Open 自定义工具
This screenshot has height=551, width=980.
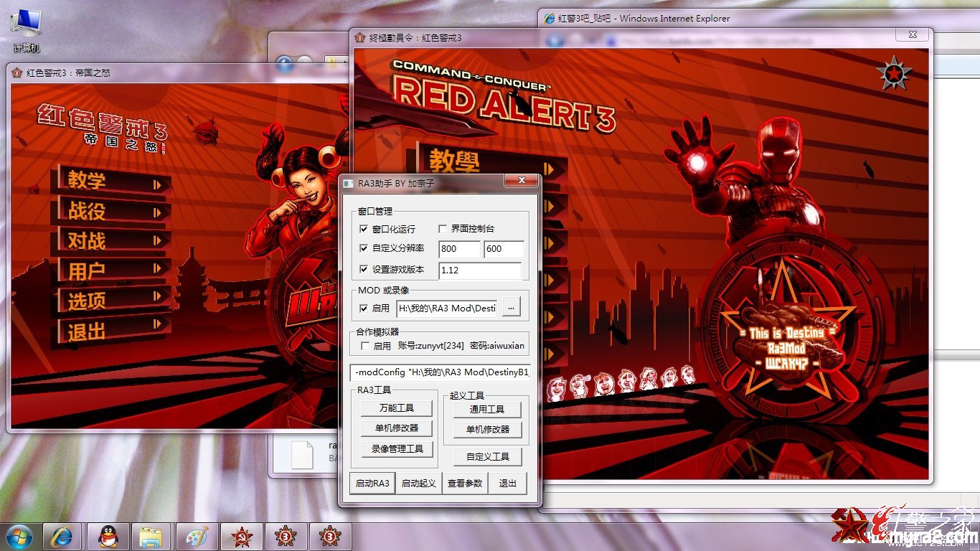click(x=487, y=456)
